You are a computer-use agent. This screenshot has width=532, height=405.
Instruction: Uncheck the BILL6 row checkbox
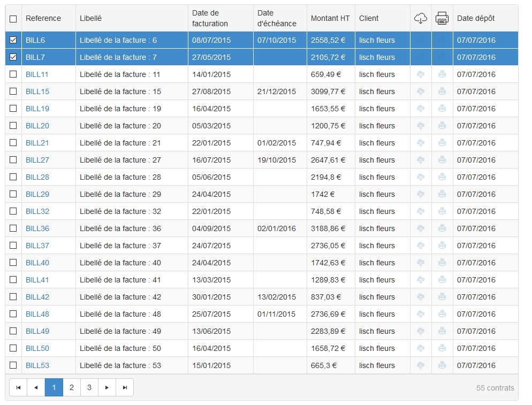click(x=13, y=40)
